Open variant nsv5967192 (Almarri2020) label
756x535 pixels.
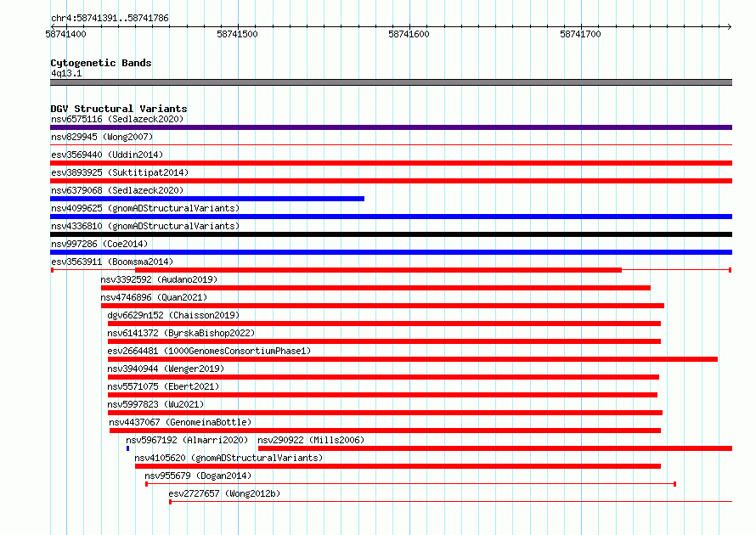[187, 440]
